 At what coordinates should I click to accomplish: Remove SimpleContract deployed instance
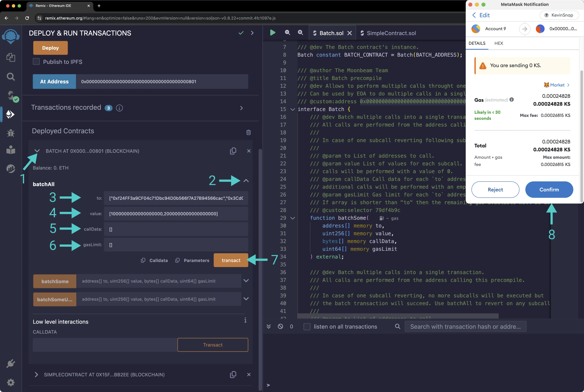249,374
